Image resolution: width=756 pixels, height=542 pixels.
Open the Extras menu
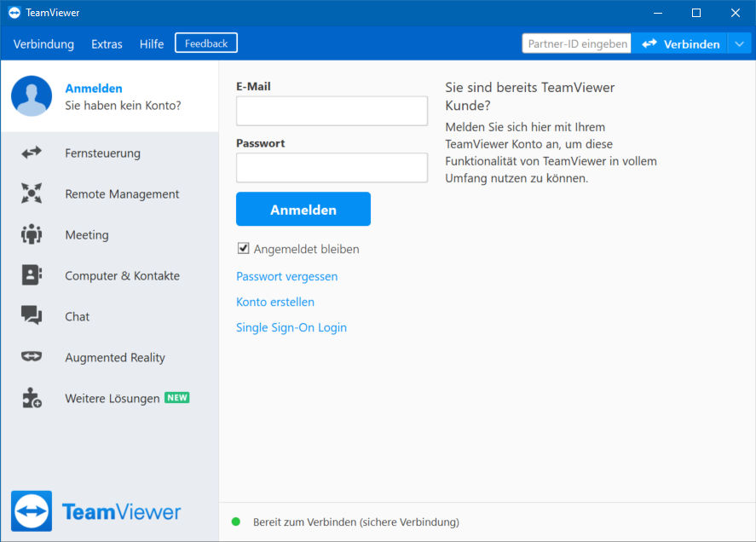[x=107, y=43]
